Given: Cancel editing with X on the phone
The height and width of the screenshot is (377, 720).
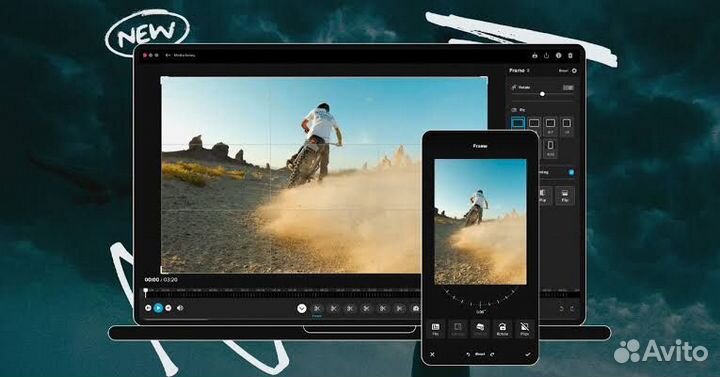Looking at the screenshot, I should click(433, 354).
